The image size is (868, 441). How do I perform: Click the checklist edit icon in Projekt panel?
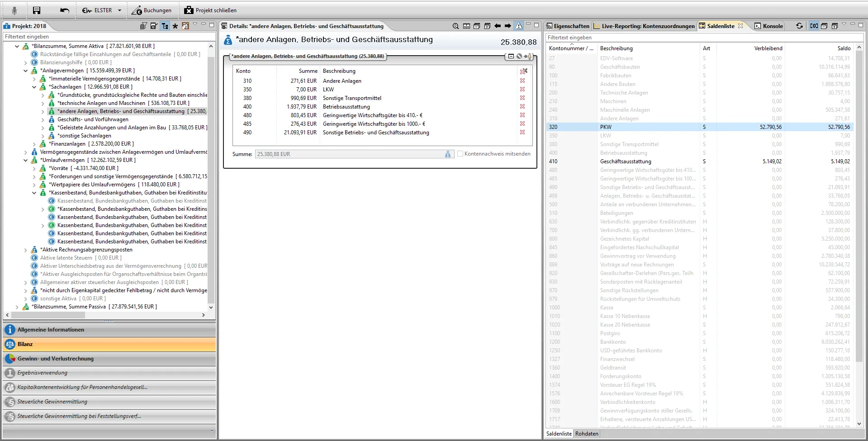tap(154, 26)
